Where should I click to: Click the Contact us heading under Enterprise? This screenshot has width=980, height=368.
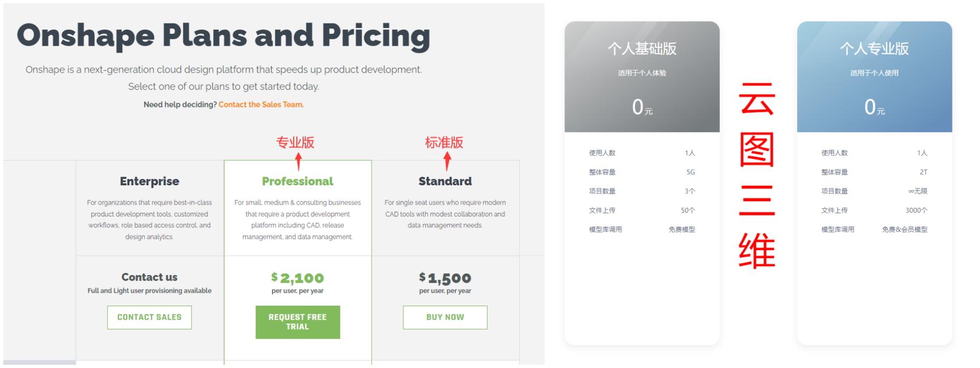[x=149, y=277]
